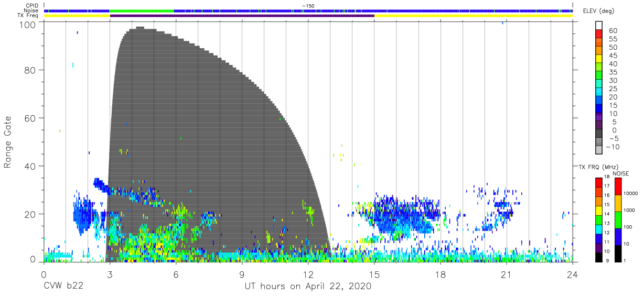Click the '9' tick on the UT hours axis
This screenshot has height=297, width=644.
click(242, 273)
